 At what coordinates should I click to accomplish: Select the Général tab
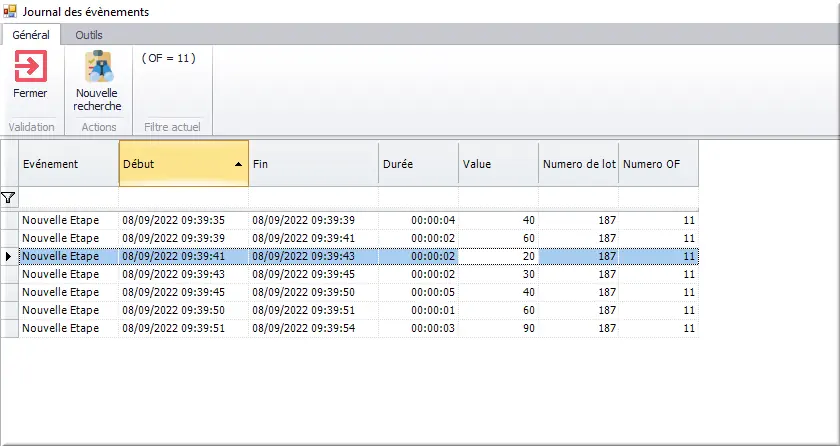[31, 35]
